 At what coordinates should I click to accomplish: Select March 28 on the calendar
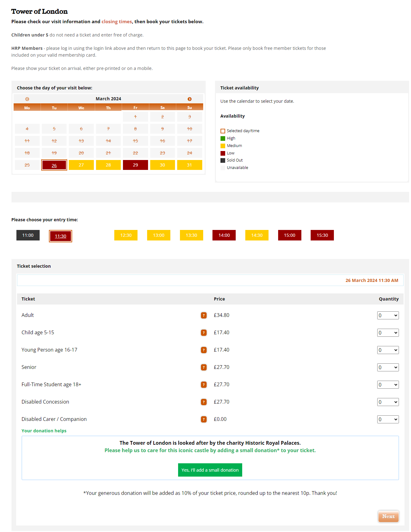click(x=108, y=165)
